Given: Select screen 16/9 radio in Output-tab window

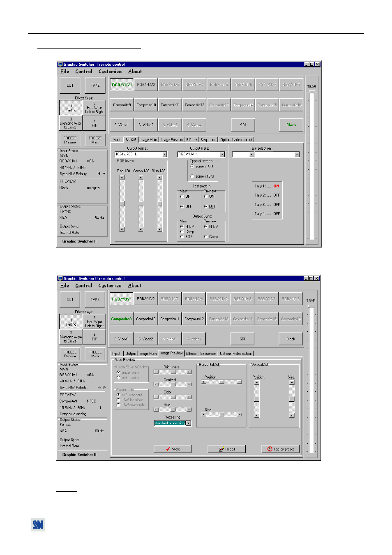Looking at the screenshot, I should [192, 176].
